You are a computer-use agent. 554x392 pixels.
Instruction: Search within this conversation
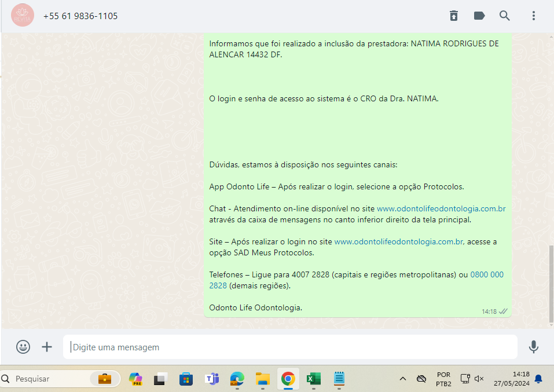click(x=505, y=16)
